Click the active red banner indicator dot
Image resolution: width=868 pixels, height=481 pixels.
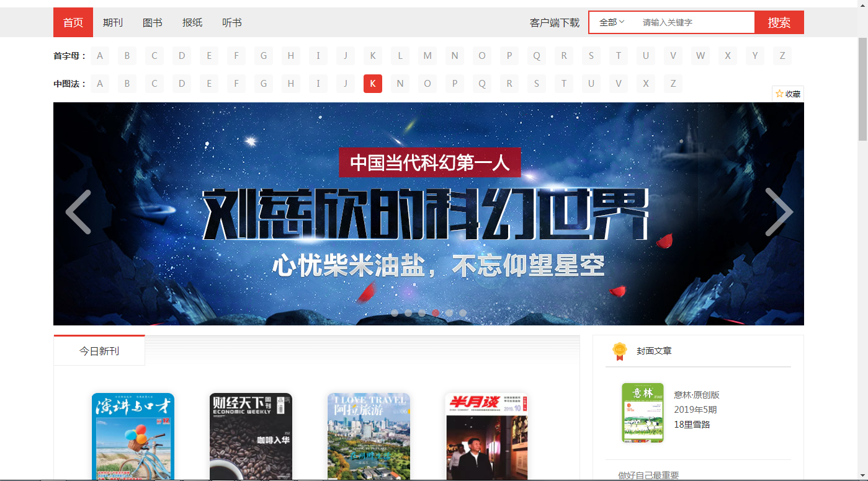(436, 313)
